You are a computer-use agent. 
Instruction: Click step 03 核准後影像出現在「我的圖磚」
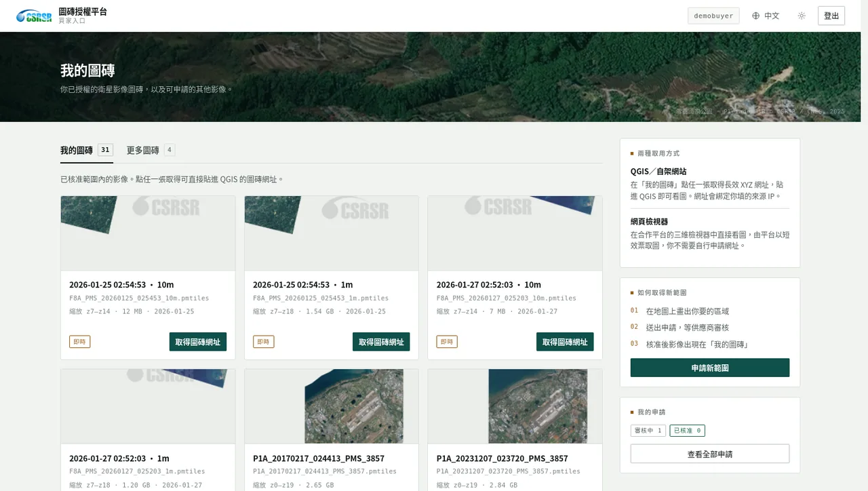(x=689, y=344)
